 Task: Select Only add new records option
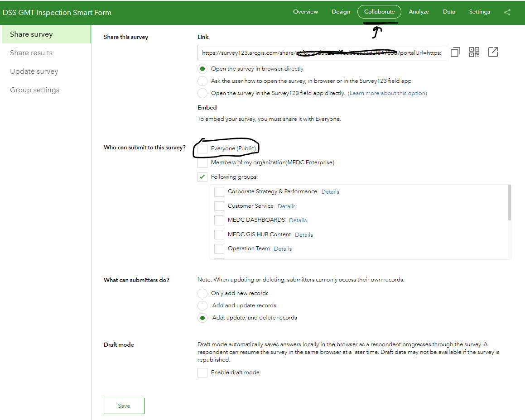(202, 293)
